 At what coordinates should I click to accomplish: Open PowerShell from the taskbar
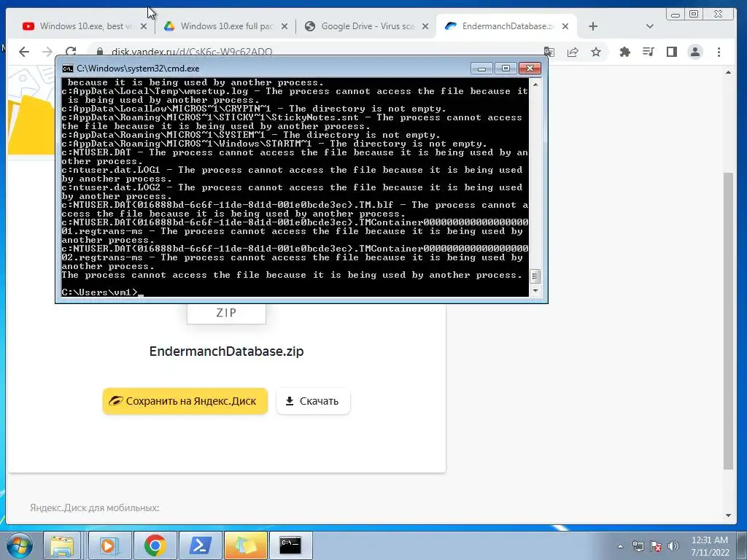pos(200,545)
